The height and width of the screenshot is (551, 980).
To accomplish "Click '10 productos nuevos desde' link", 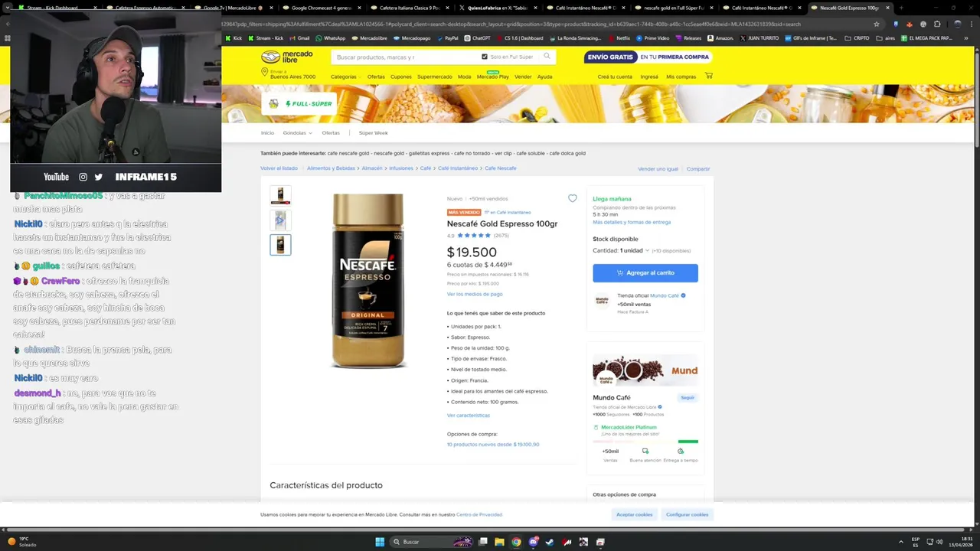I will (493, 444).
